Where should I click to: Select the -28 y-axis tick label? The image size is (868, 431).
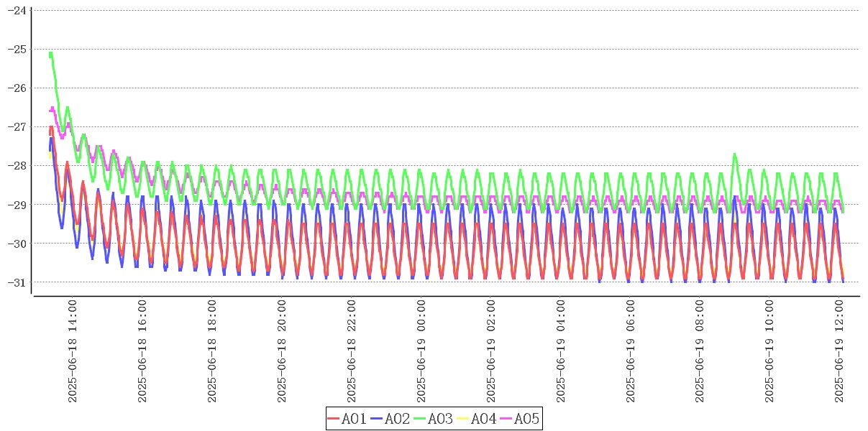pyautogui.click(x=16, y=165)
